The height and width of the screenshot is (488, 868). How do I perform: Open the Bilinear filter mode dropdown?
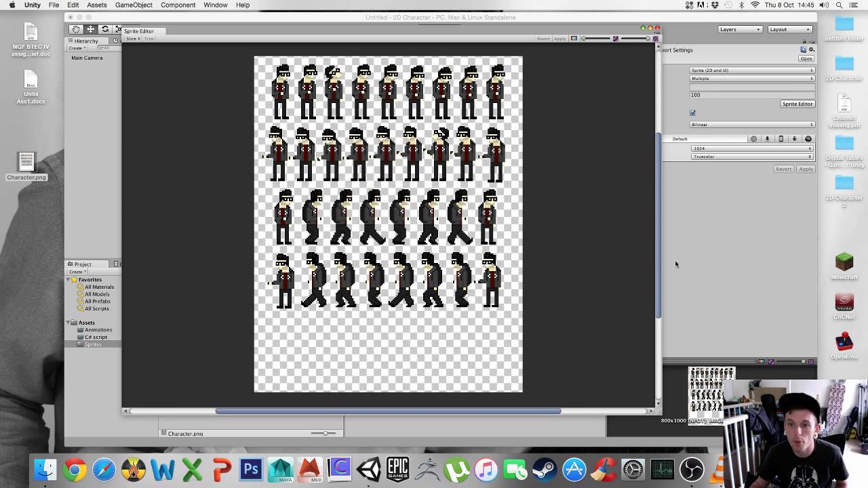(x=752, y=125)
